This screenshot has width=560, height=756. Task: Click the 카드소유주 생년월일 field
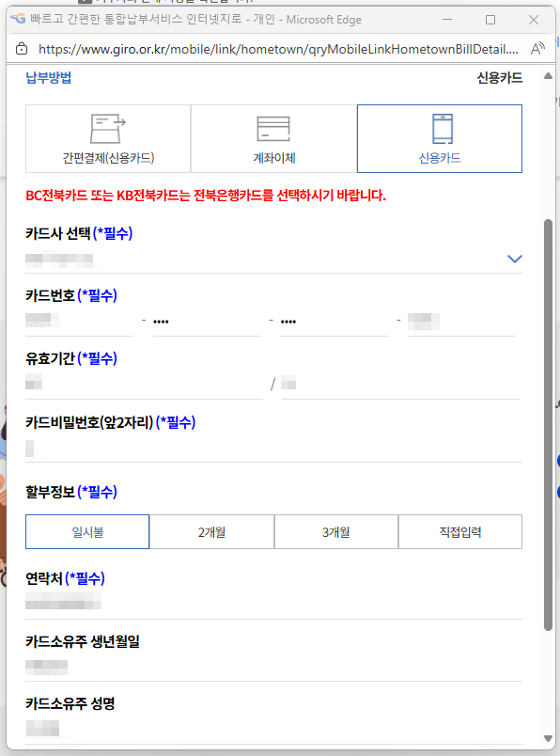pos(273,668)
